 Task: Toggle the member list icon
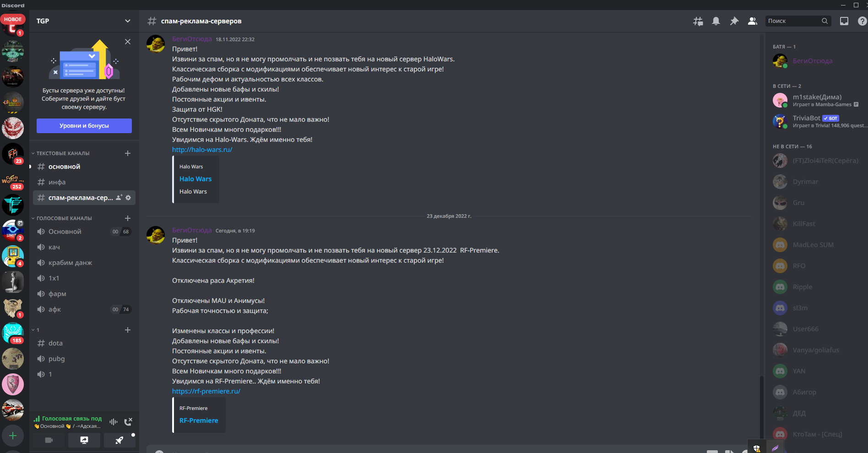pyautogui.click(x=752, y=21)
